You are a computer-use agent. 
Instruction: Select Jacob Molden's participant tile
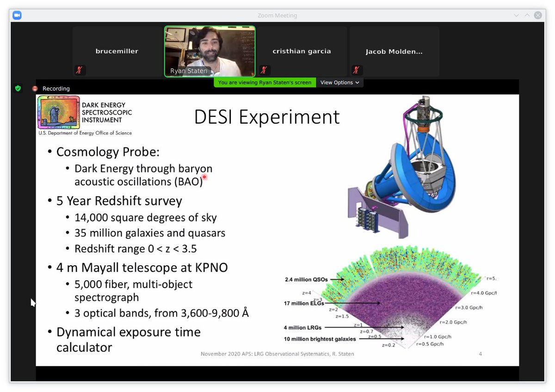394,51
